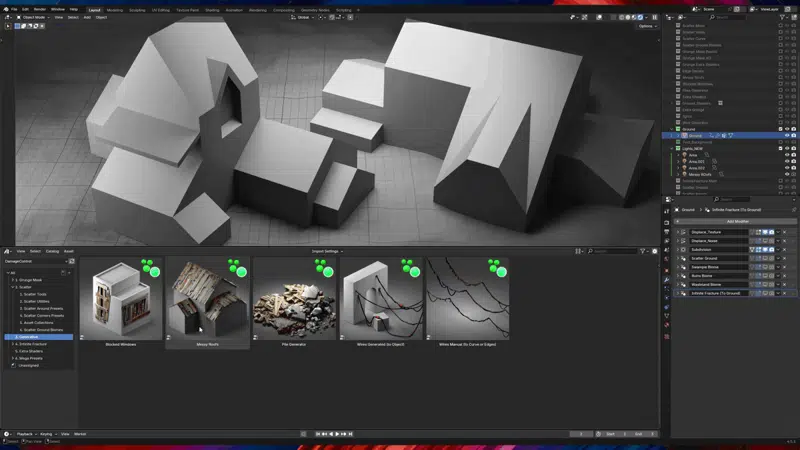Open the Object Data properties tab icon
Viewport: 800px width, 450px height.
pos(667,316)
